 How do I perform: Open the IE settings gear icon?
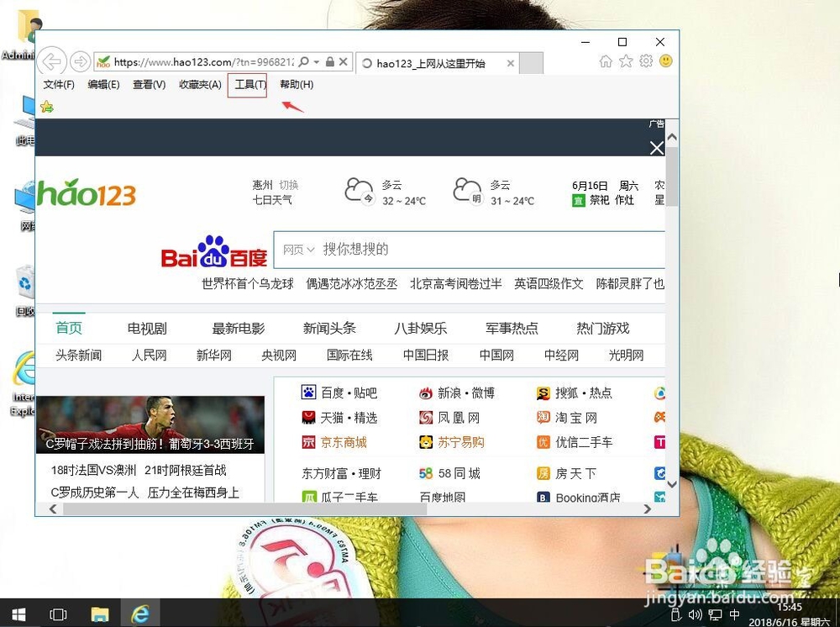(x=646, y=61)
